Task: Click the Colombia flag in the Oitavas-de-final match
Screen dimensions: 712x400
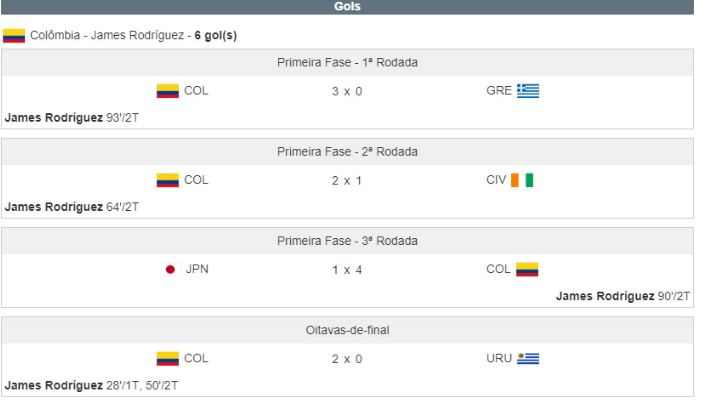Action: (x=167, y=358)
